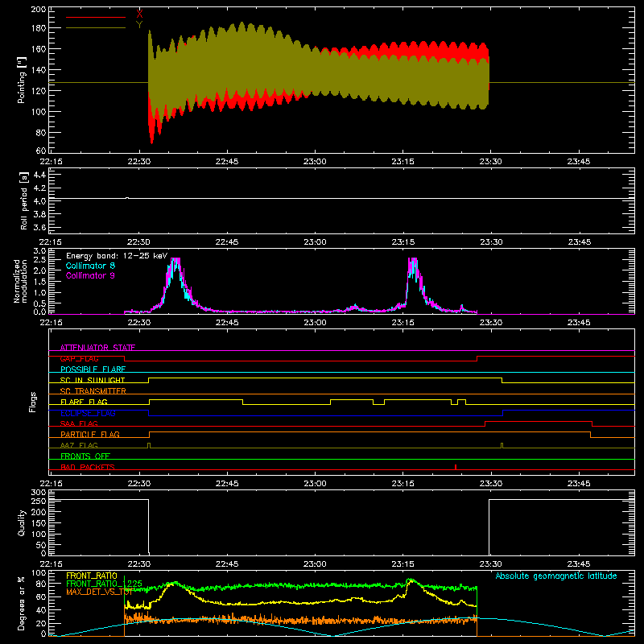Select the Collimator 8 legend entry
The width and height of the screenshot is (644, 644).
(x=90, y=266)
